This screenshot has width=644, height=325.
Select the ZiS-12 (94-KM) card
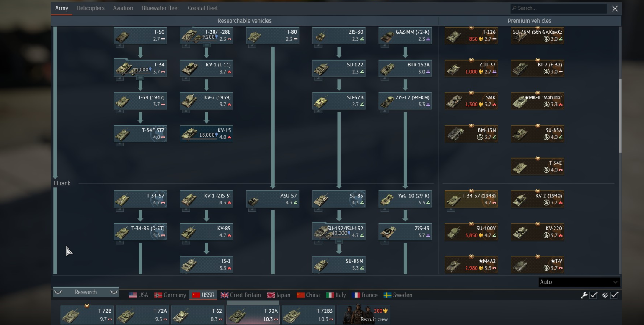[405, 101]
